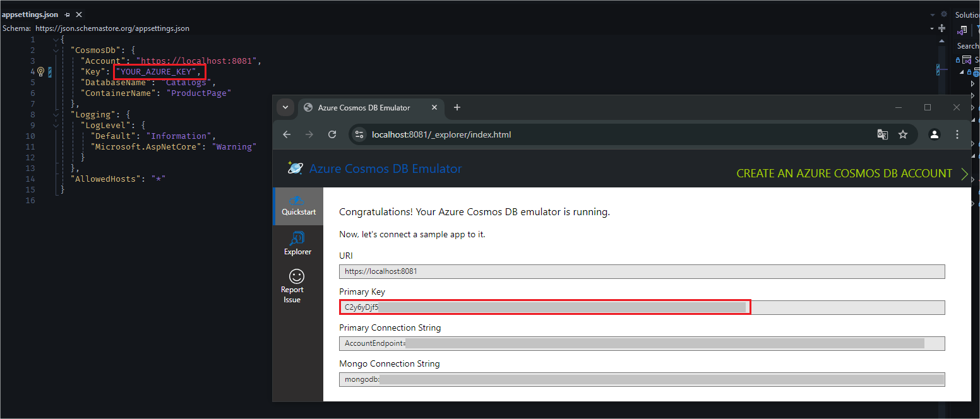
Task: Click CREATE AN AZURE COSMOS DB ACCOUNT link
Action: pyautogui.click(x=844, y=174)
